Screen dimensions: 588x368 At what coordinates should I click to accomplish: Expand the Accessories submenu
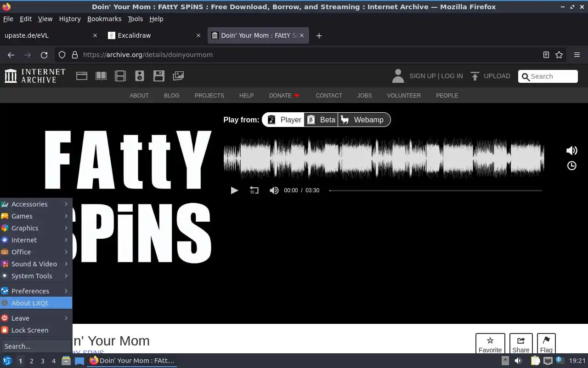(36, 204)
